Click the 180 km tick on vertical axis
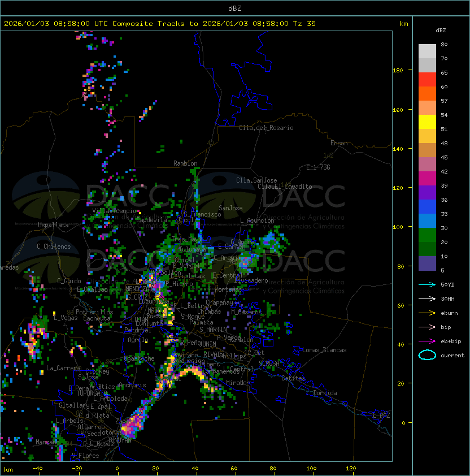 click(398, 71)
